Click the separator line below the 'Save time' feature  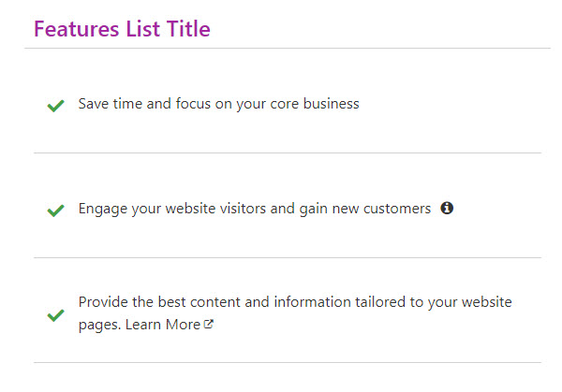click(288, 152)
